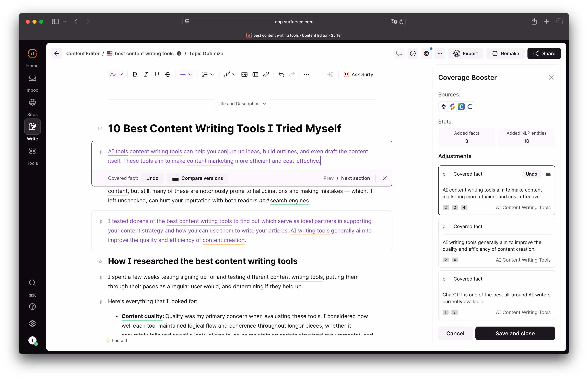Toggle italic formatting
Screen dimensions: 588x379
(146, 75)
